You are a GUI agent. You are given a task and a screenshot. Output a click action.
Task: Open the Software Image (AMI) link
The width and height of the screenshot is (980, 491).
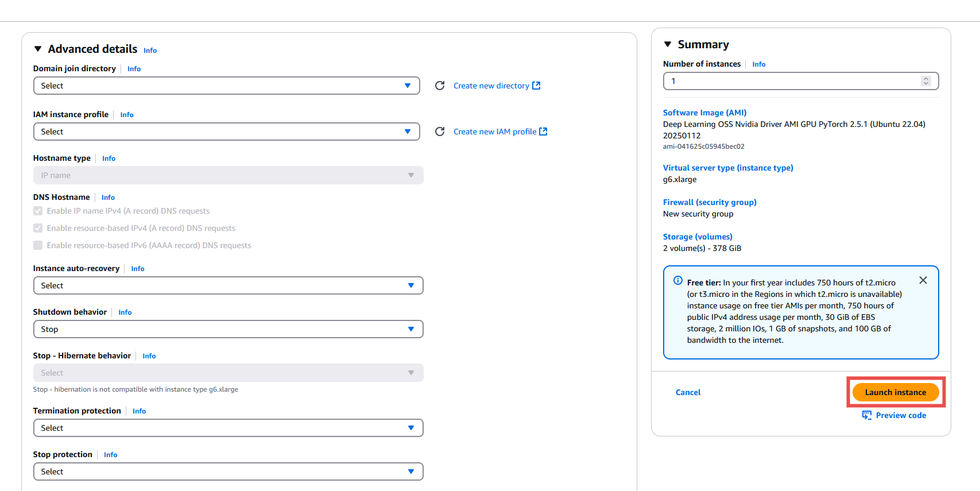coord(704,113)
